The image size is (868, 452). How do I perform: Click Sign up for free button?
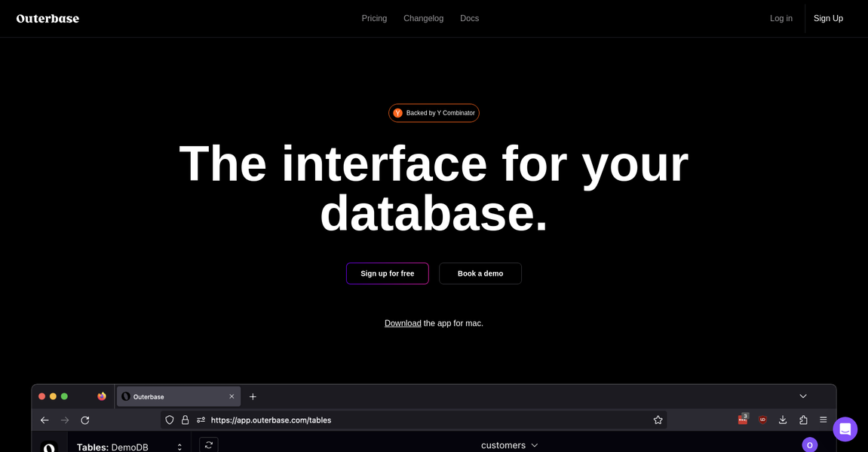(x=387, y=273)
